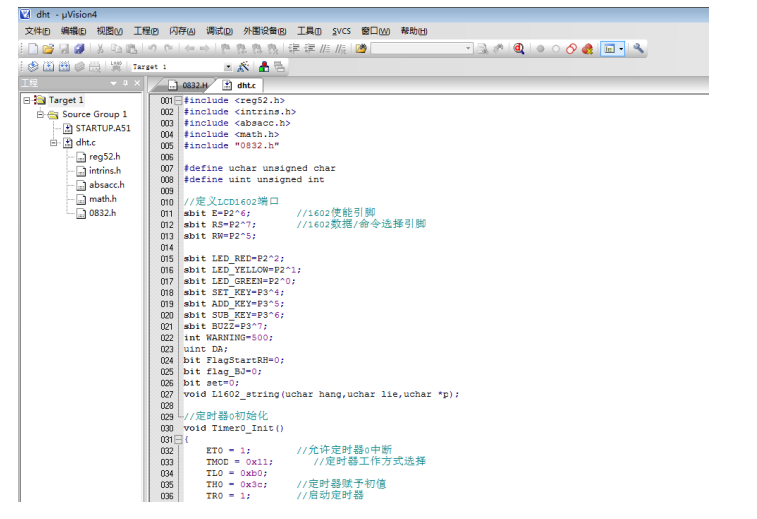Undo the last edit
757x519 pixels.
coord(153,49)
